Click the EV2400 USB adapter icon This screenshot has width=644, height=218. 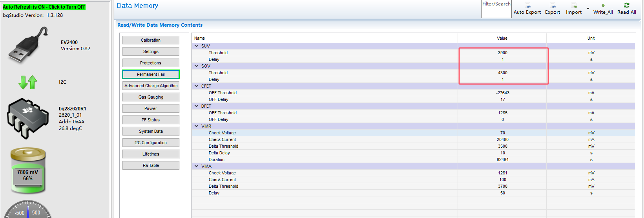tap(28, 45)
